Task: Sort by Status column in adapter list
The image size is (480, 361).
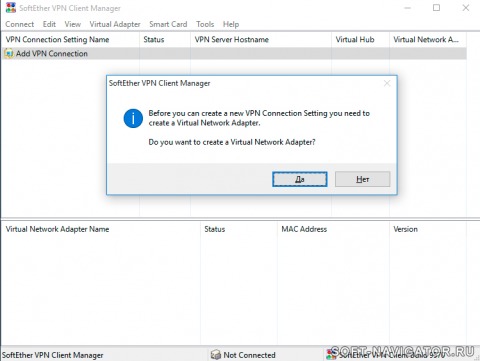Action: (239, 229)
